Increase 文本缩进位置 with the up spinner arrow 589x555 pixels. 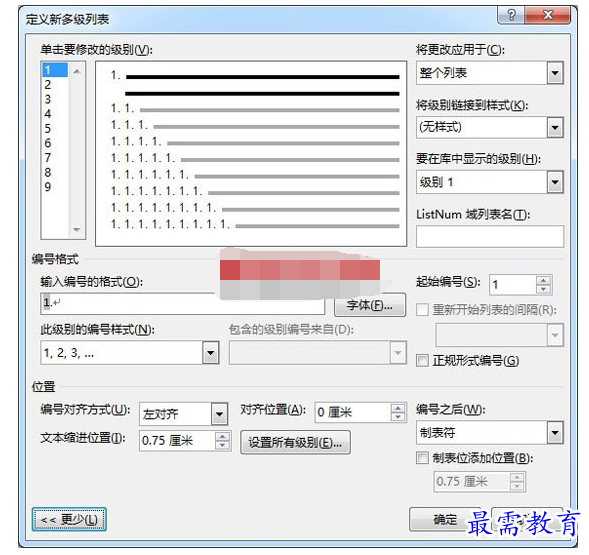click(223, 437)
